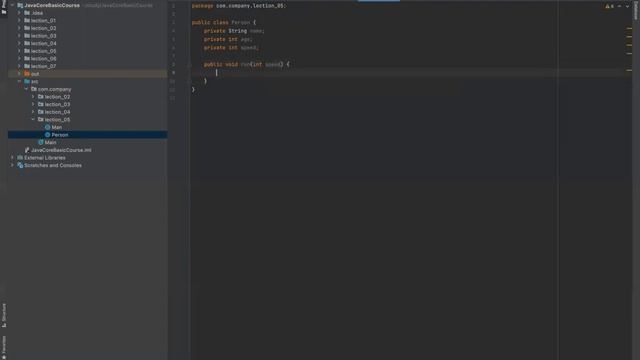Expand lection_03 package under com.company

point(33,104)
